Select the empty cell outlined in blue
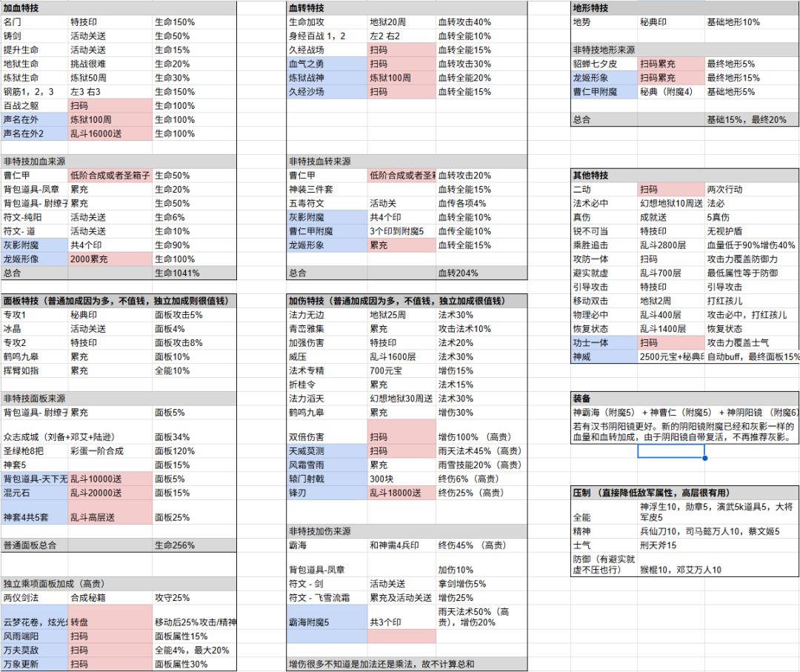Viewport: 800px width, 672px height. tap(671, 451)
